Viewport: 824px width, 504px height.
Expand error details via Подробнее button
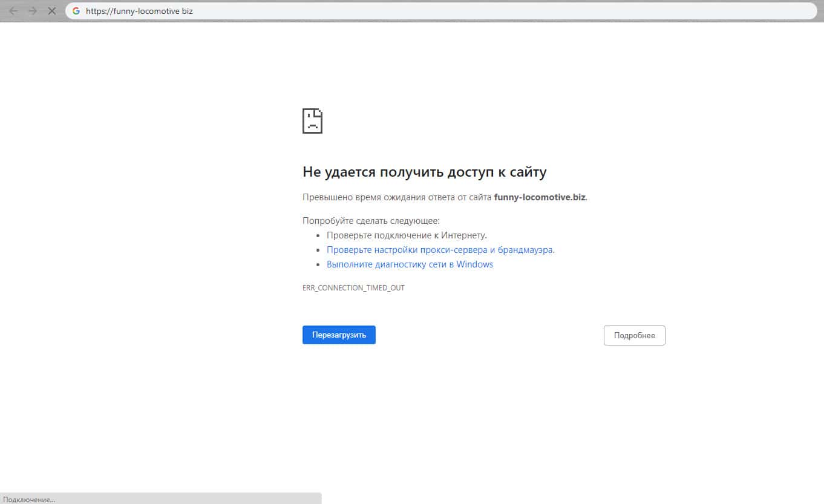pyautogui.click(x=634, y=335)
